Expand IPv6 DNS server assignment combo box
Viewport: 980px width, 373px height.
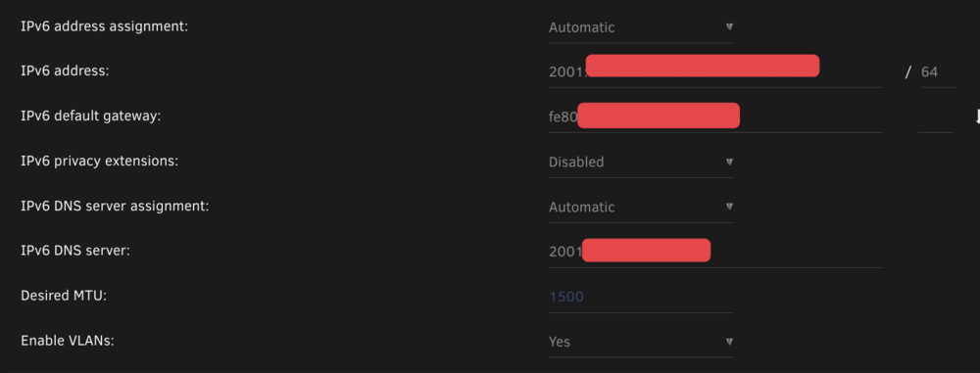click(641, 207)
